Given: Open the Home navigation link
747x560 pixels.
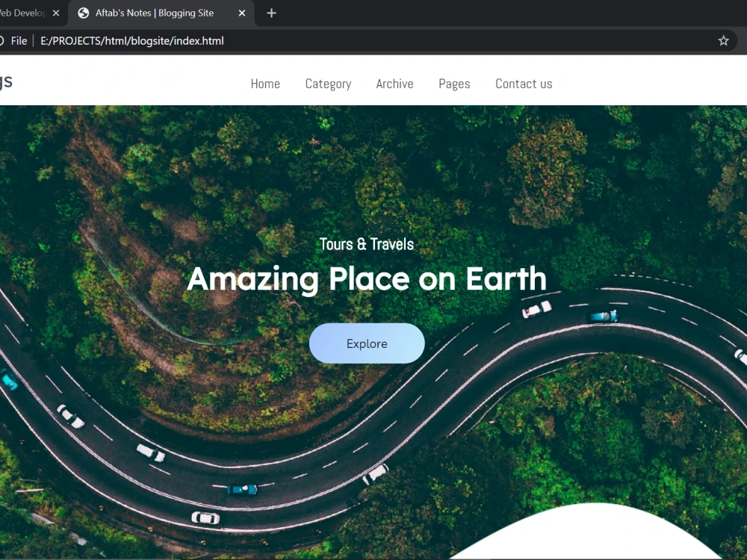Looking at the screenshot, I should (265, 84).
